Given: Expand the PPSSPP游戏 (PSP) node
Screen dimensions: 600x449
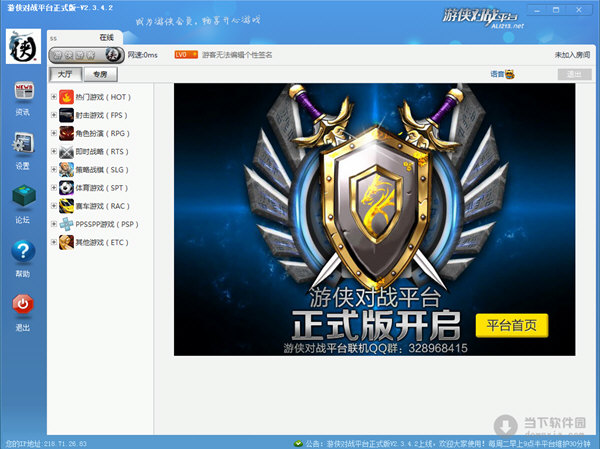Looking at the screenshot, I should 54,224.
